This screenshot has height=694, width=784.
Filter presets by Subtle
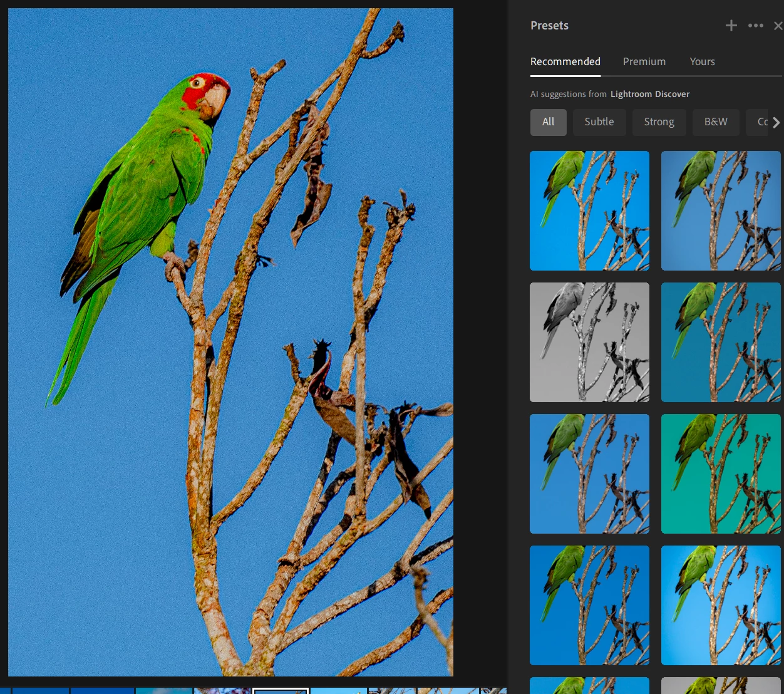coord(599,122)
